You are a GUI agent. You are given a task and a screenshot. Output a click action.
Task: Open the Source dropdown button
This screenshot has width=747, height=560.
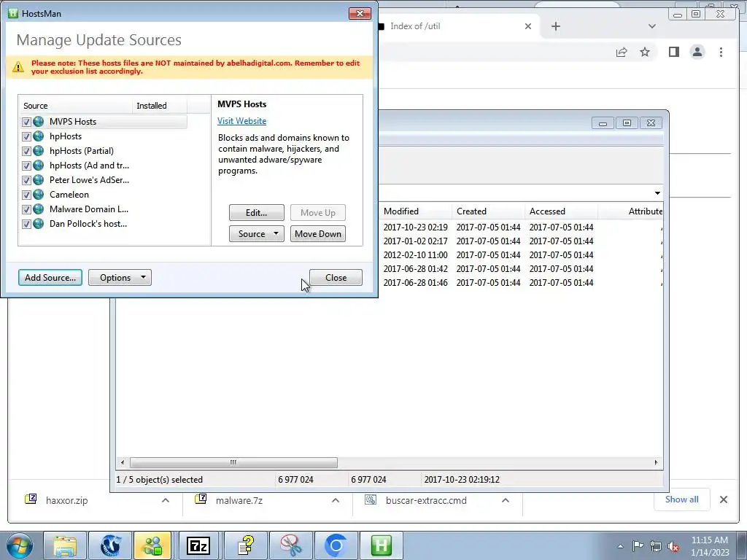(x=256, y=234)
